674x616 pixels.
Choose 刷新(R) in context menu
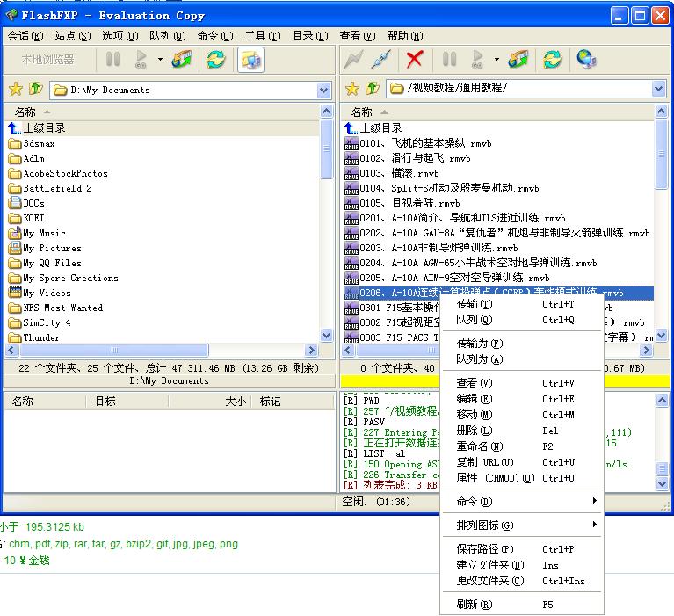click(522, 605)
